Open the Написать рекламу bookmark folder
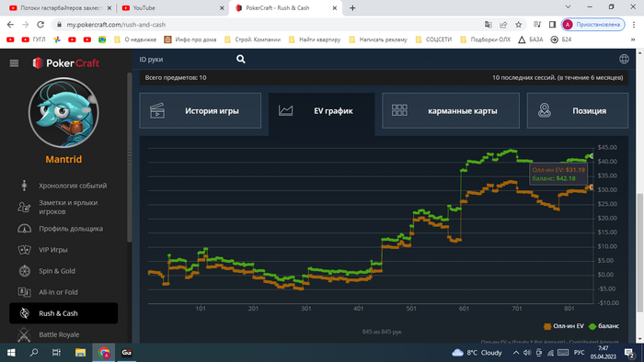Screen dimensions: 644x362 click(378, 40)
